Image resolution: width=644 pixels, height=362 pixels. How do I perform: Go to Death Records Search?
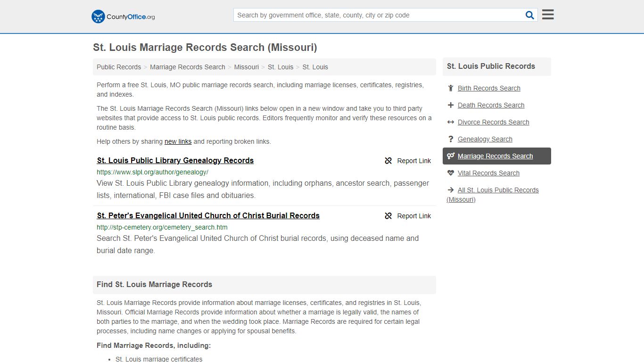tap(491, 105)
